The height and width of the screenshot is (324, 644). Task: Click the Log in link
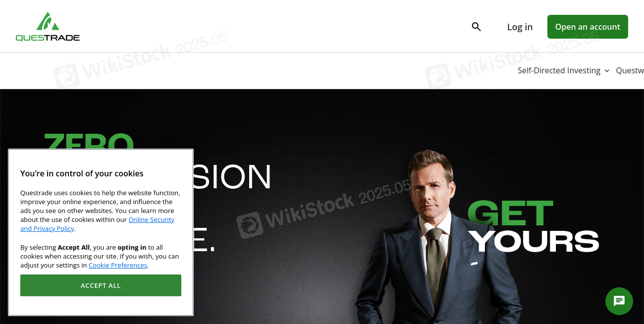(520, 27)
